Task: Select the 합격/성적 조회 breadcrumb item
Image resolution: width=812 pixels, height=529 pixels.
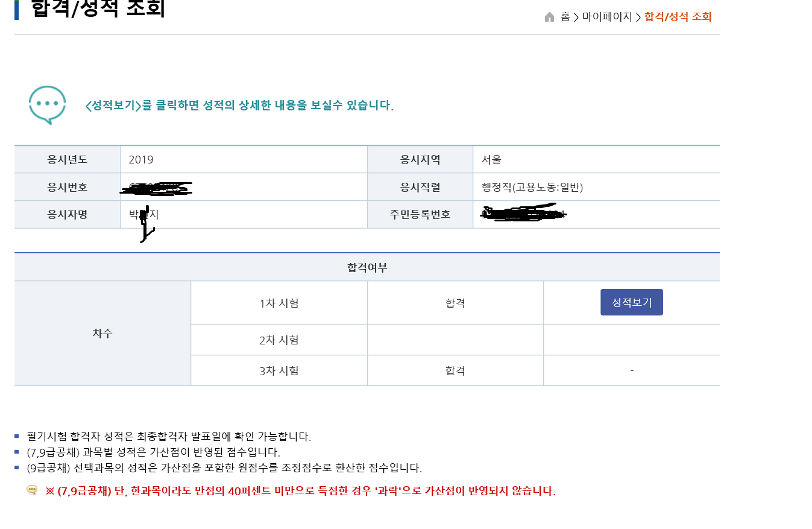Action: tap(678, 17)
